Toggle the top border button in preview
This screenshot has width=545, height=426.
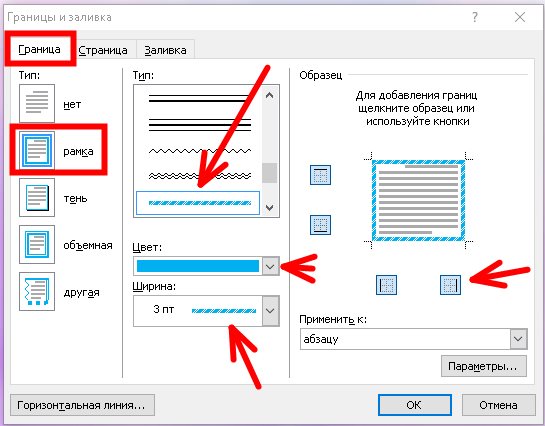[320, 174]
